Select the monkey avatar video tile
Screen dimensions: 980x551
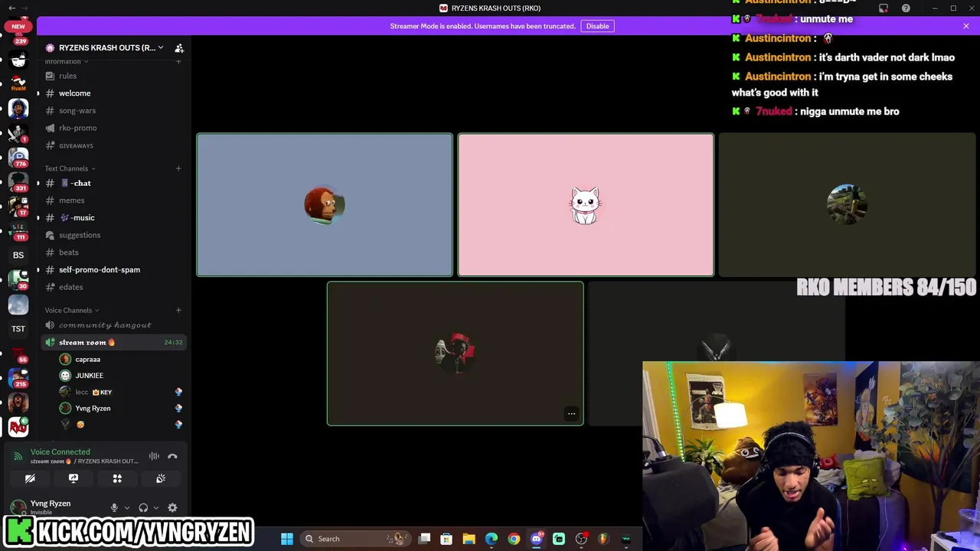[325, 205]
